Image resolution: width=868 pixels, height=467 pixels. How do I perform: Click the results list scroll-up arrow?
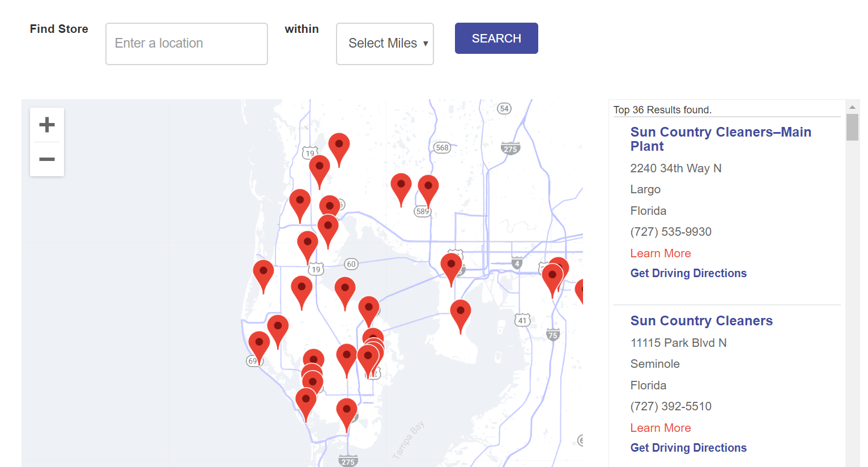[852, 107]
